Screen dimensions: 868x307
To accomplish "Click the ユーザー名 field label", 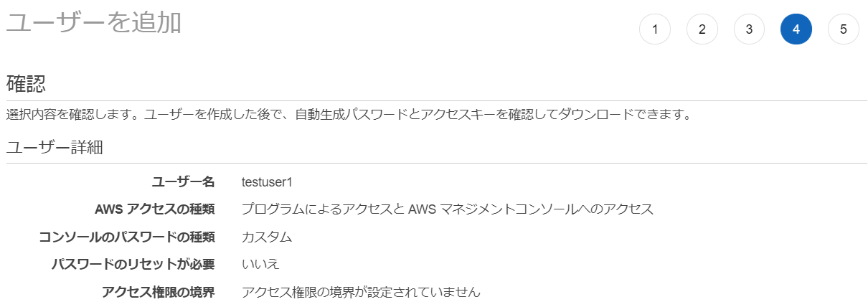I will point(184,181).
